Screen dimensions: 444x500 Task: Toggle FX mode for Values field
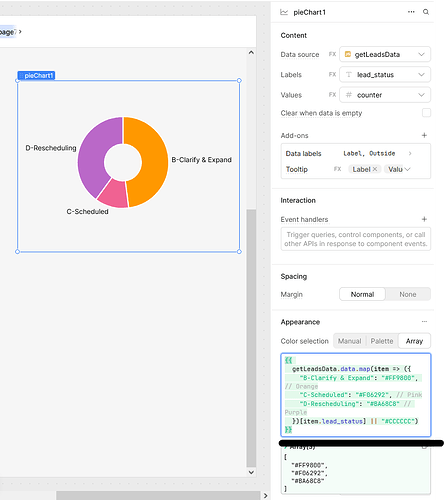tap(332, 95)
